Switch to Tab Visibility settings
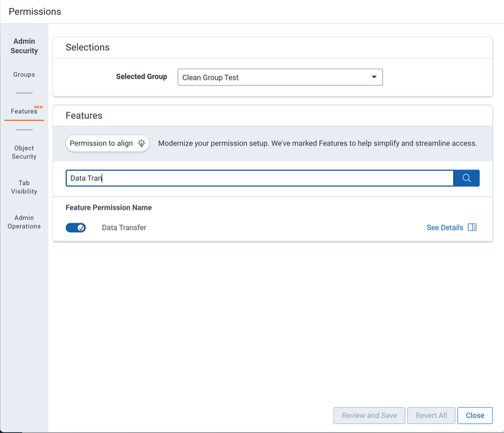Viewport: 504px width, 433px height. (23, 187)
